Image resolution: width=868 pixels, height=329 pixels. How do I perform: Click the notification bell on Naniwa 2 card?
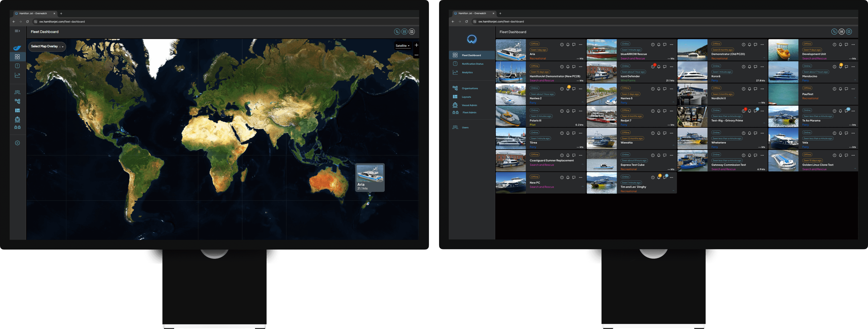(x=568, y=89)
